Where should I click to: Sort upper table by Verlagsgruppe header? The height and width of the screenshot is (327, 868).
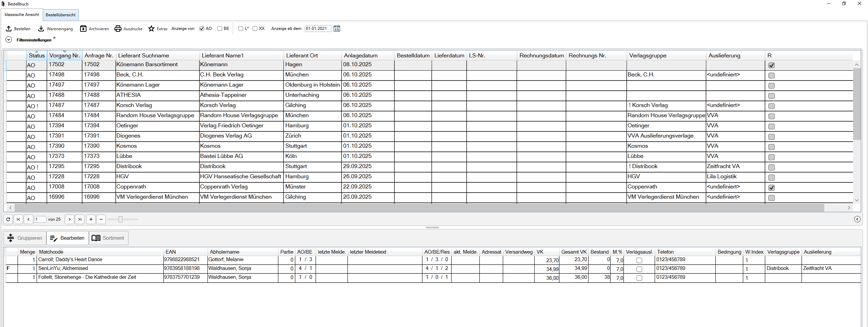click(666, 55)
